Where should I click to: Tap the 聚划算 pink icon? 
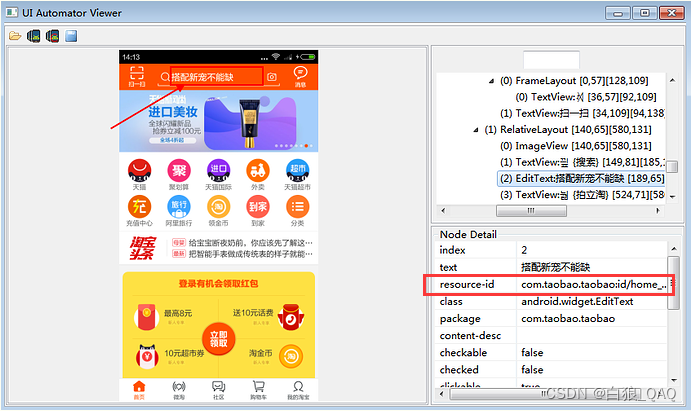tap(179, 170)
